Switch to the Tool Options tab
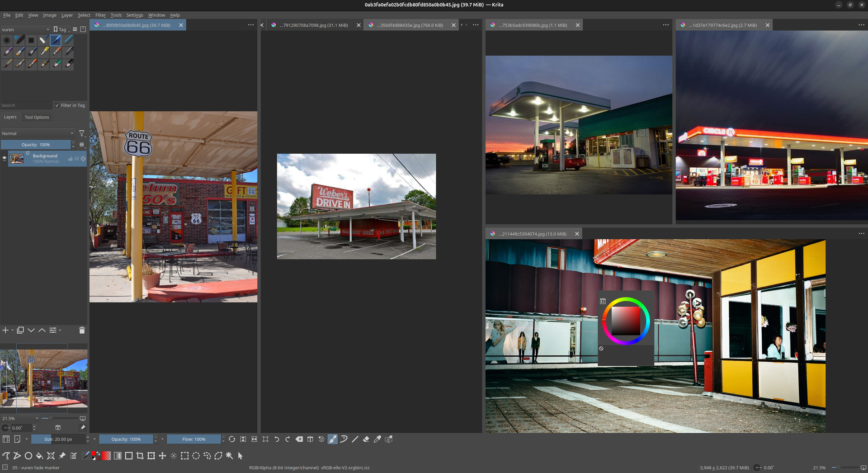Image resolution: width=868 pixels, height=473 pixels. click(x=37, y=117)
